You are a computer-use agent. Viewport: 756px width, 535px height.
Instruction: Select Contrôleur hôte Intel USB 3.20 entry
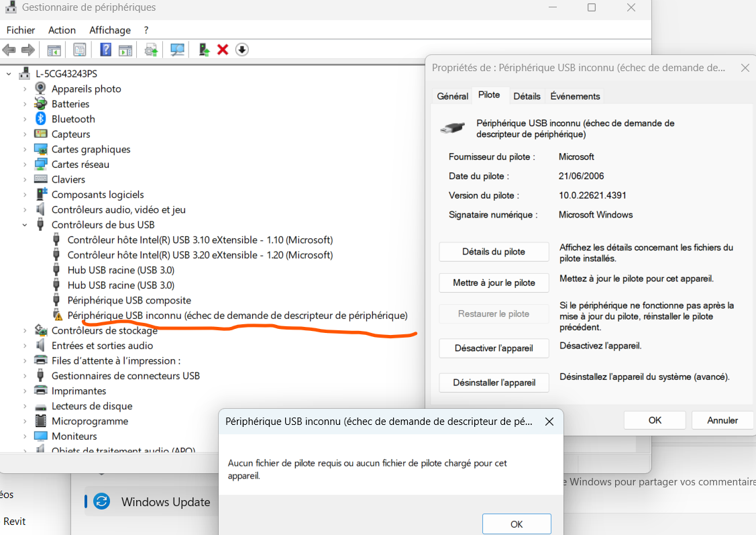click(200, 254)
